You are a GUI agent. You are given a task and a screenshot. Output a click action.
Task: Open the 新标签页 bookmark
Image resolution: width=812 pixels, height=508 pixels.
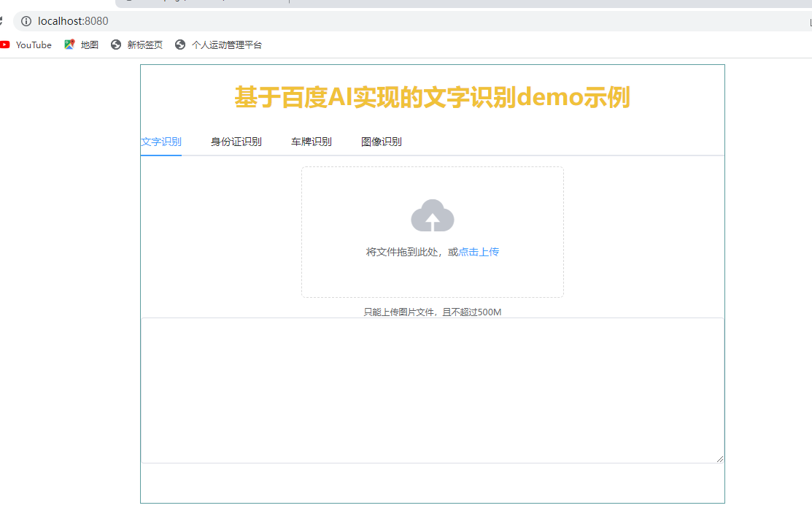[137, 45]
